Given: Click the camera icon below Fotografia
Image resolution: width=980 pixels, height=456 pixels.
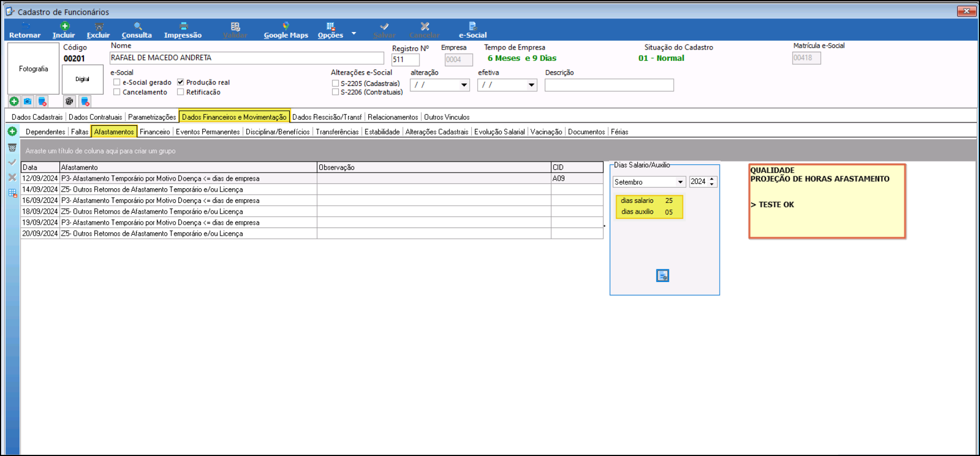Looking at the screenshot, I should (x=28, y=101).
